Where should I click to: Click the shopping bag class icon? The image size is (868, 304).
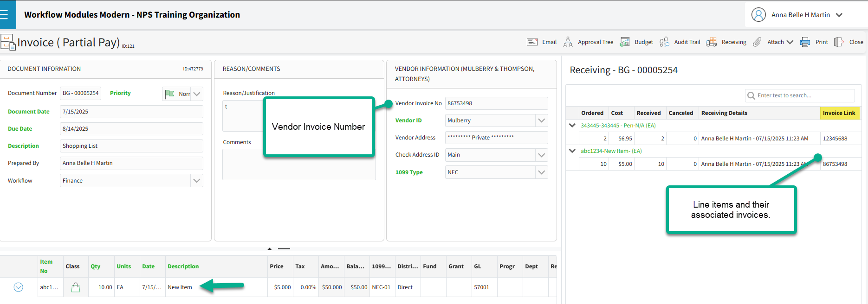click(x=76, y=288)
